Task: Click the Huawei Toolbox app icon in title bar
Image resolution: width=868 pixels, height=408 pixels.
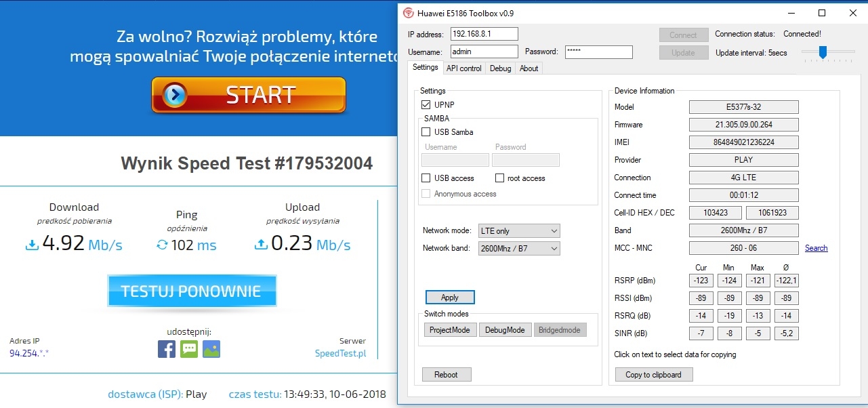Action: pos(408,13)
